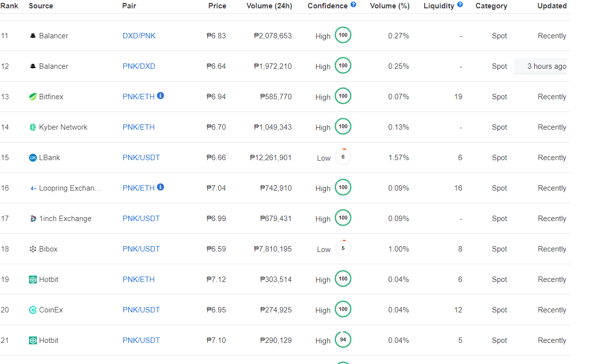Open the PNK/DXD pair link
Screen dimensions: 605x364
coord(139,66)
